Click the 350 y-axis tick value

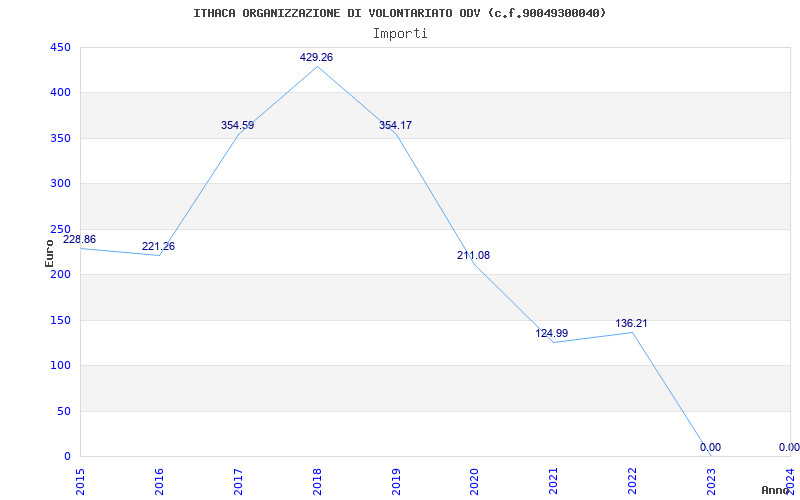tap(60, 138)
